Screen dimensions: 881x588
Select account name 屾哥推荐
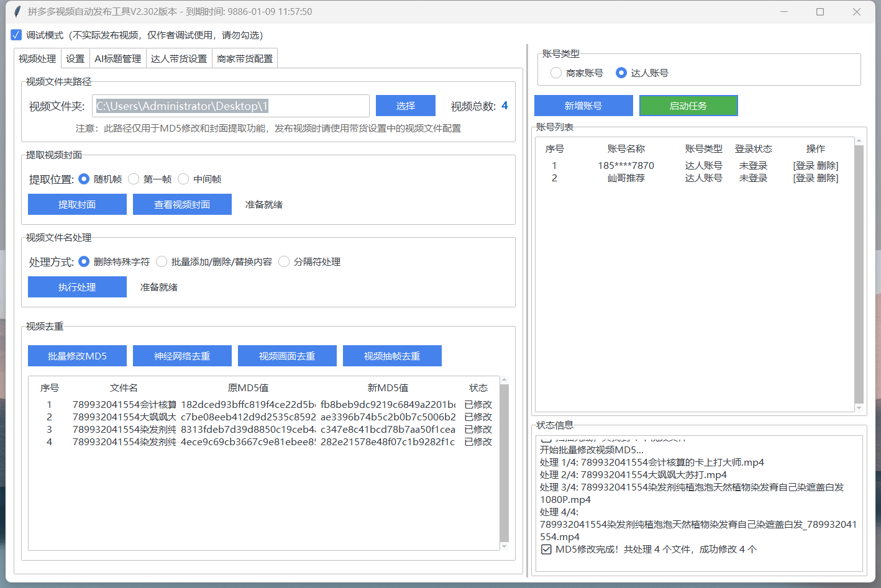click(x=626, y=178)
